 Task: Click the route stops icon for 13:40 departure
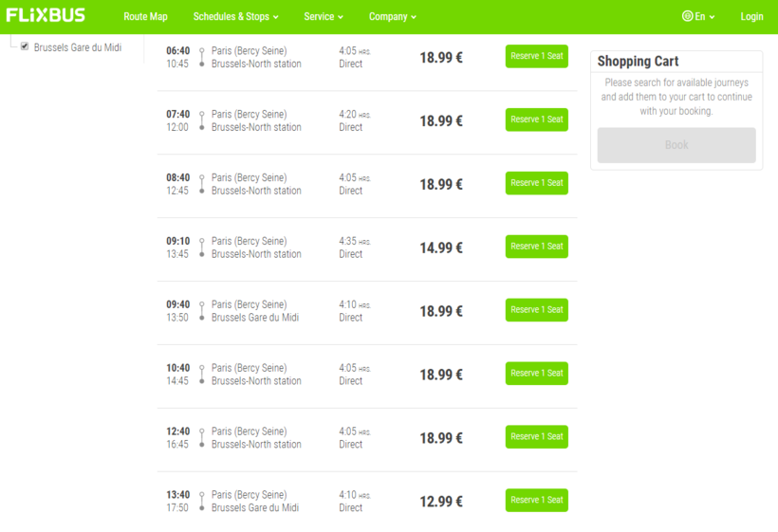(x=201, y=501)
